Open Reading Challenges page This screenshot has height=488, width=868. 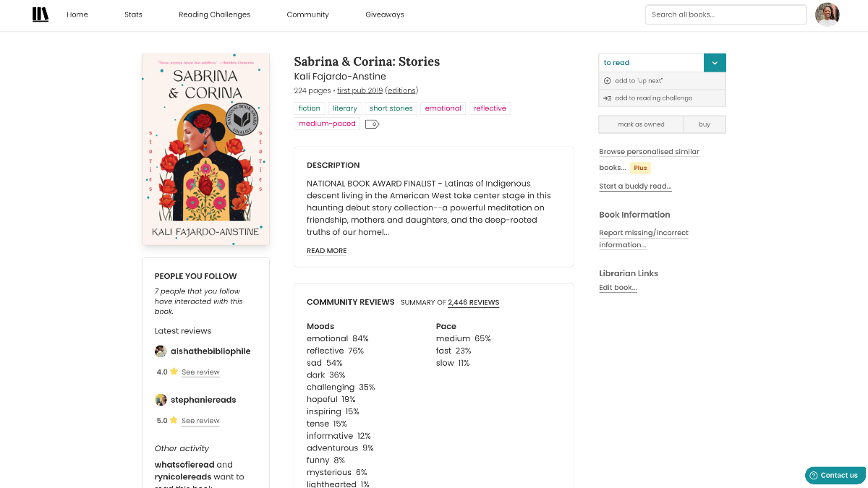pos(215,14)
